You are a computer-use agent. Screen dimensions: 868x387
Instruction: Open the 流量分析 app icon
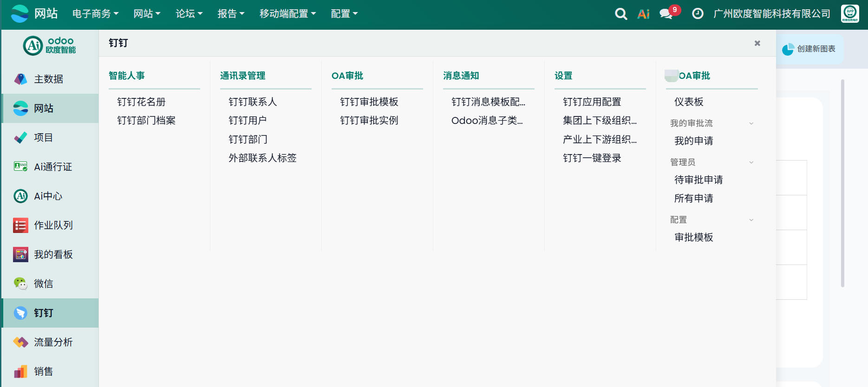(21, 342)
